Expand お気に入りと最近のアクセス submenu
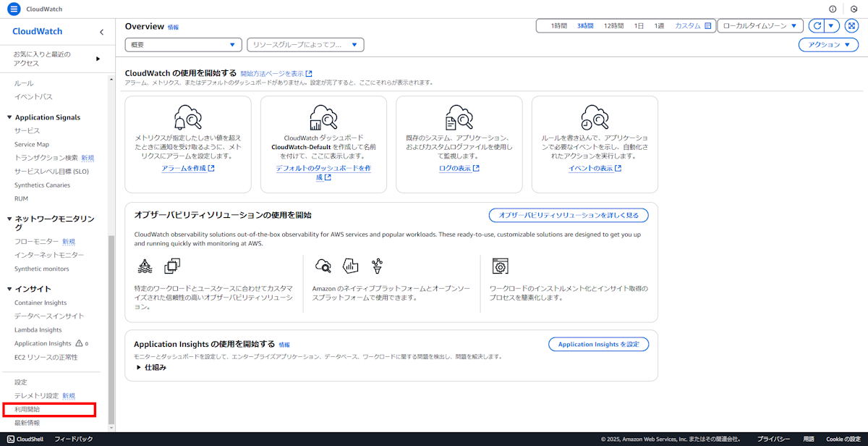 pyautogui.click(x=98, y=59)
